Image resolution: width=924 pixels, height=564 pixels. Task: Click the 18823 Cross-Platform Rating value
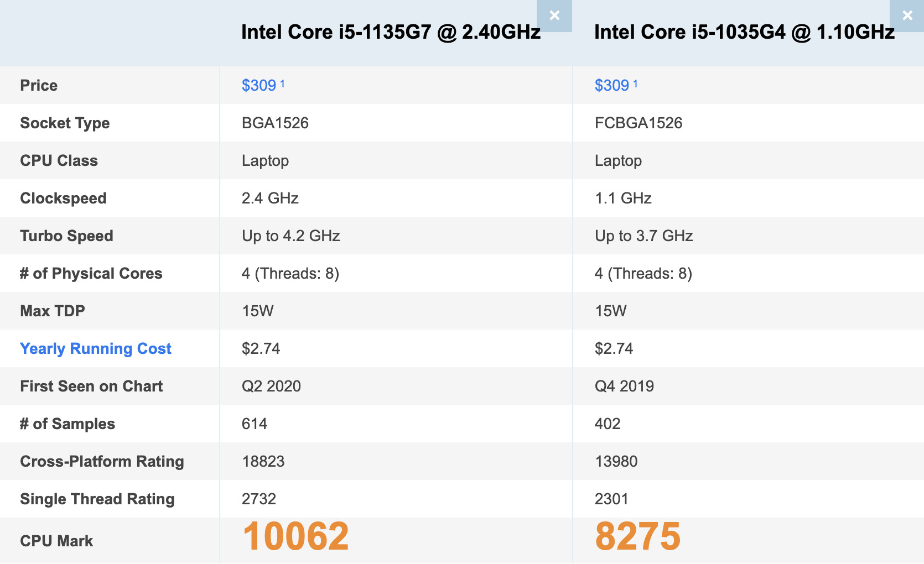[263, 461]
